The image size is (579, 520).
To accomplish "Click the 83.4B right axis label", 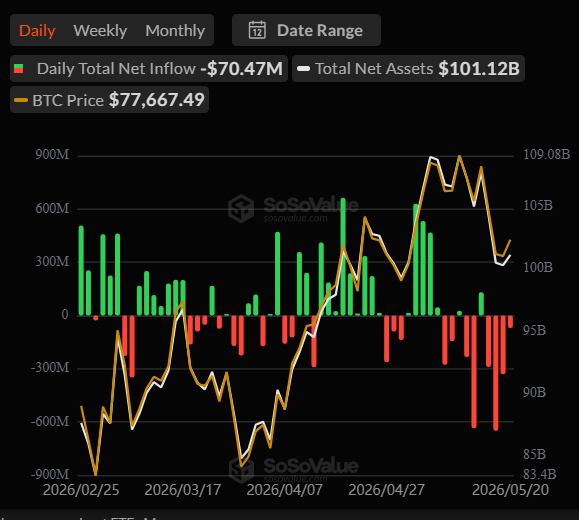I will (540, 474).
